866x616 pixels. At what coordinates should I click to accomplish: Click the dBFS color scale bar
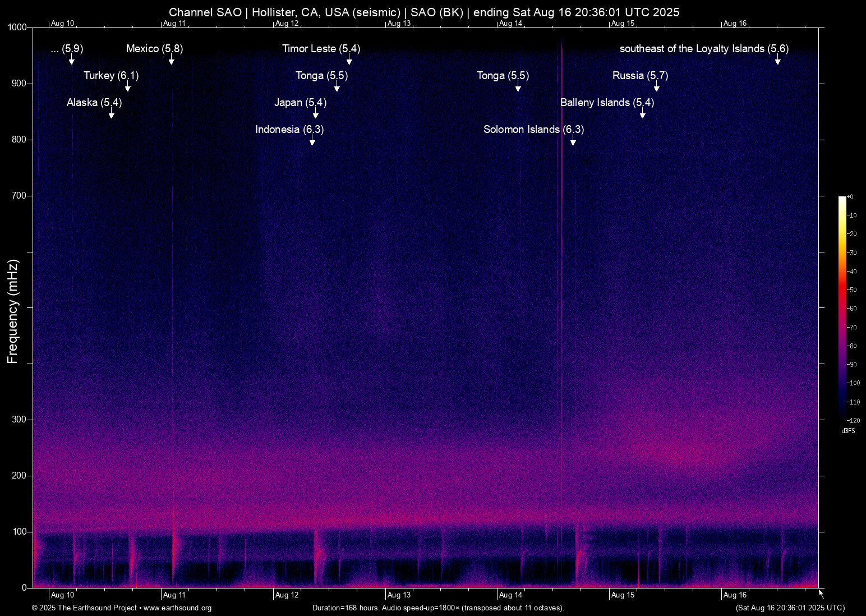pos(842,307)
